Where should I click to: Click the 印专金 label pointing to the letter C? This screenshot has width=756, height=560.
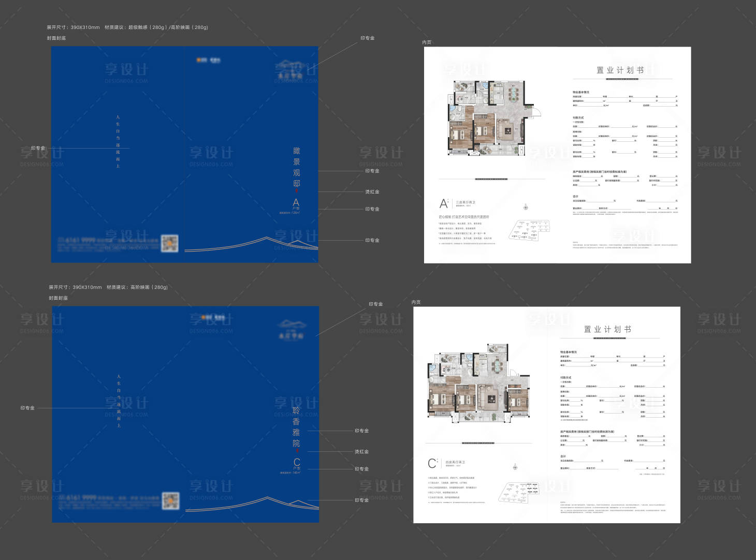tap(362, 469)
